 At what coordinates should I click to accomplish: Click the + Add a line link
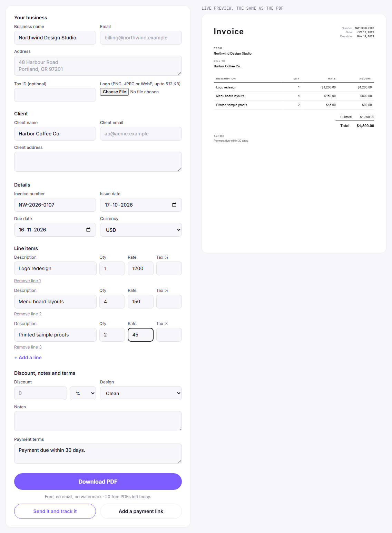click(28, 358)
